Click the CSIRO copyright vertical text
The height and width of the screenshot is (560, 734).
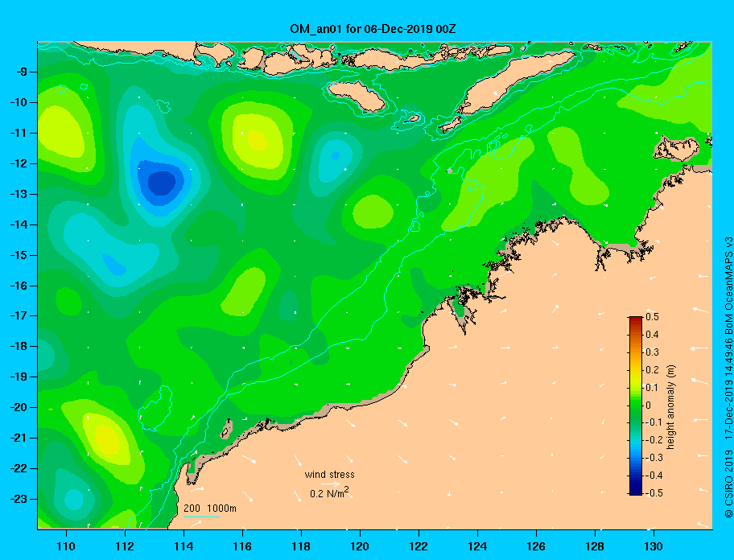click(x=728, y=377)
